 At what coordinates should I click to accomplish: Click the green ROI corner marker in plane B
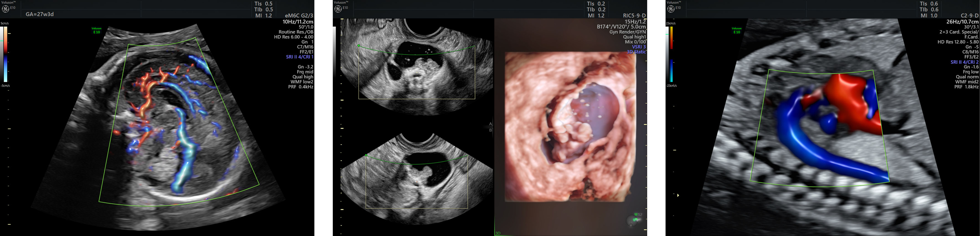point(366,155)
